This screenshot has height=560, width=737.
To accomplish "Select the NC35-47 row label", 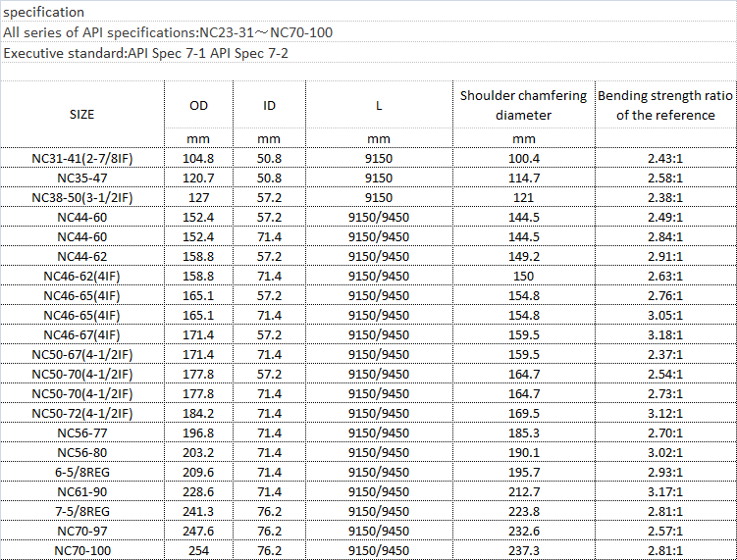I will (82, 178).
